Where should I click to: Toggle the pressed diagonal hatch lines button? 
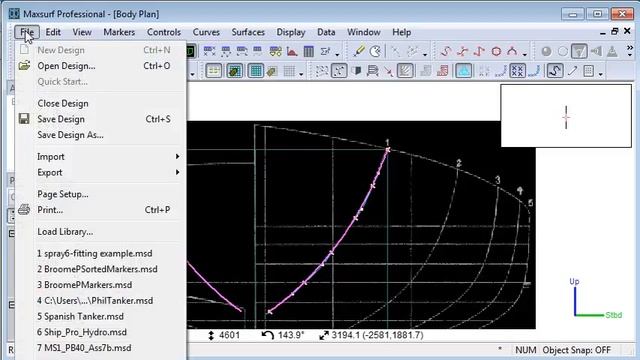click(x=405, y=71)
